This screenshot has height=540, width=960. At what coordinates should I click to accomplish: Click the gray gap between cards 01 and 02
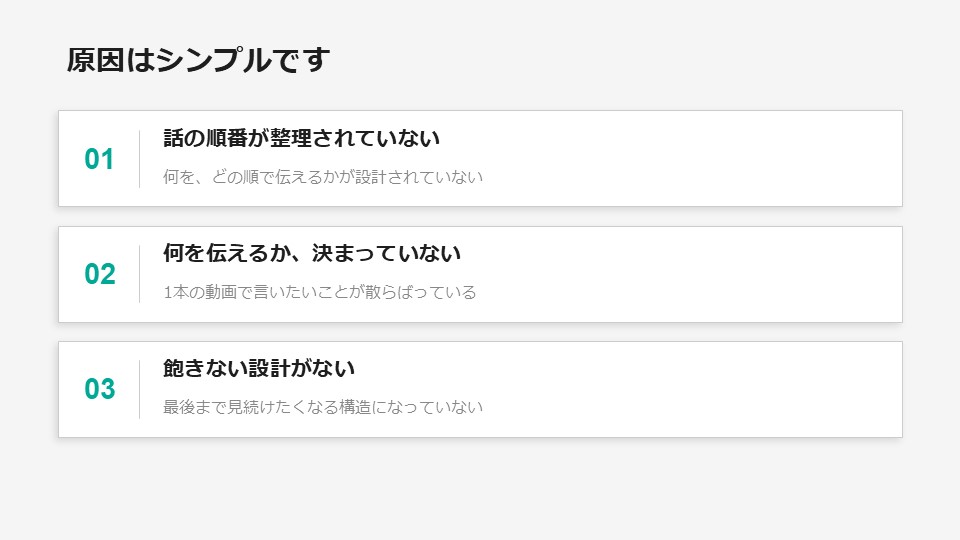pyautogui.click(x=480, y=216)
